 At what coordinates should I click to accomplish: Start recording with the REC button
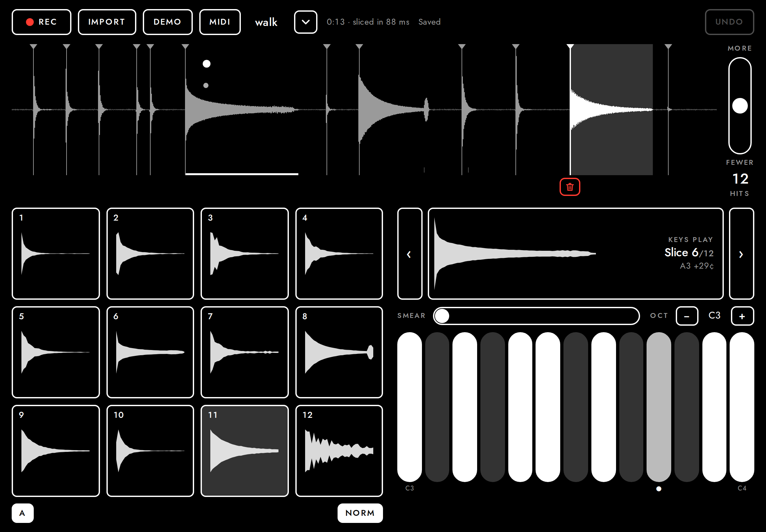41,22
